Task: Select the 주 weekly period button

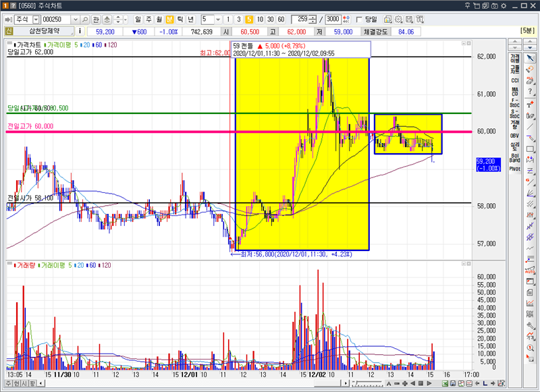Action: point(148,20)
